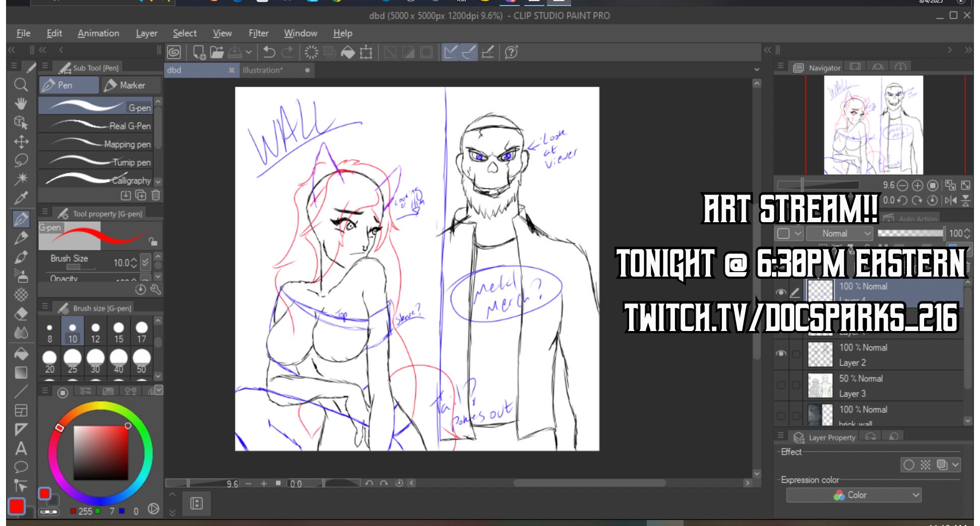
Task: Open the Normal blending mode dropdown
Action: tap(839, 234)
